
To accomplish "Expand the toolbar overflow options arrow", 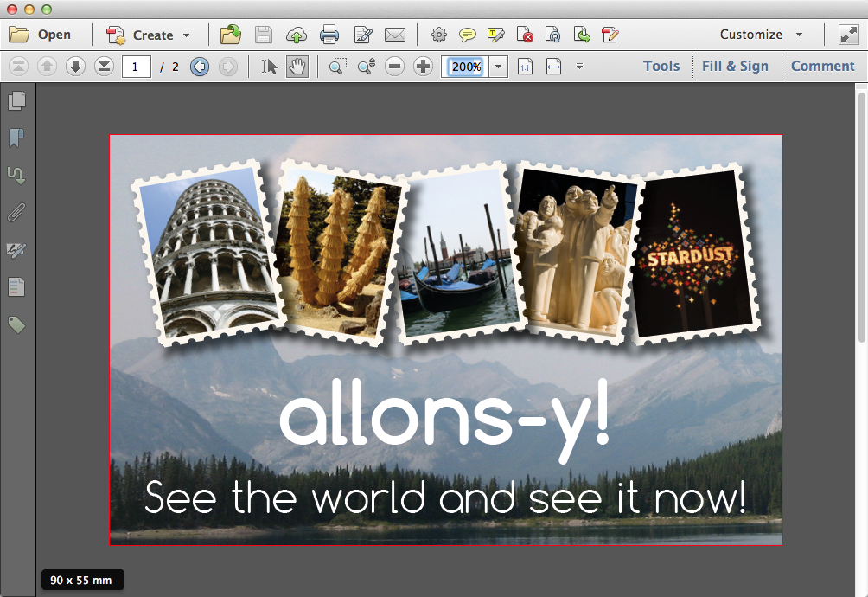I will (579, 67).
